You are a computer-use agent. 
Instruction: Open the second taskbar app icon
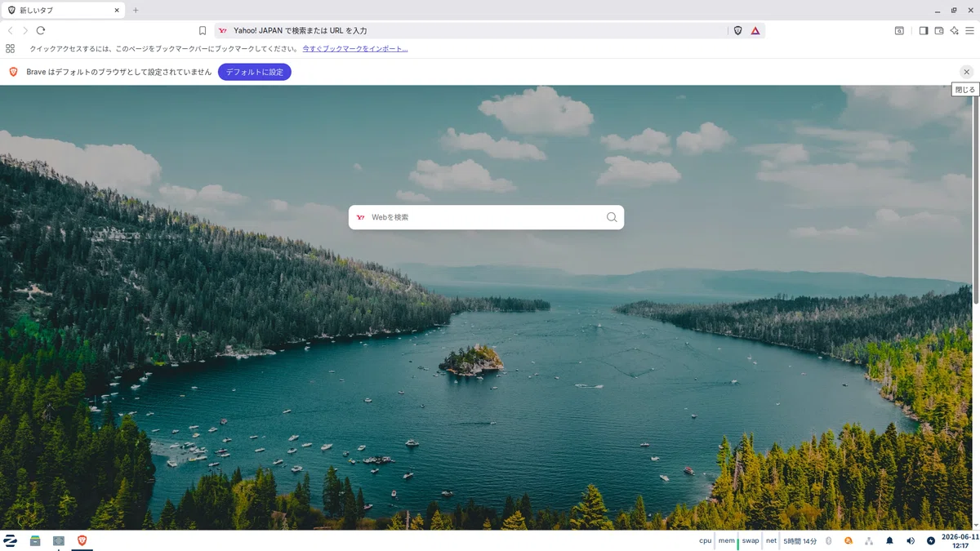click(x=59, y=540)
